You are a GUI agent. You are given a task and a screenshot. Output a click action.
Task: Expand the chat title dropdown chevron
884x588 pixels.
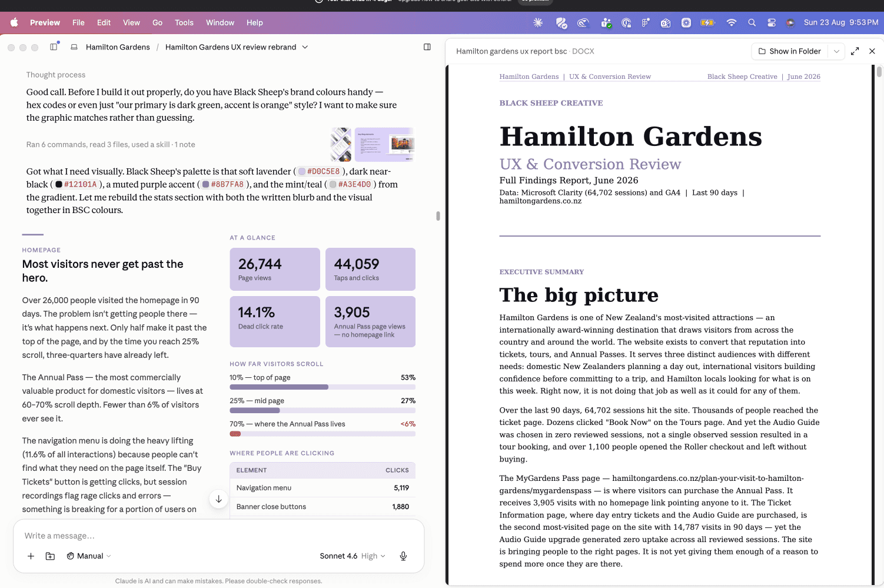tap(305, 47)
